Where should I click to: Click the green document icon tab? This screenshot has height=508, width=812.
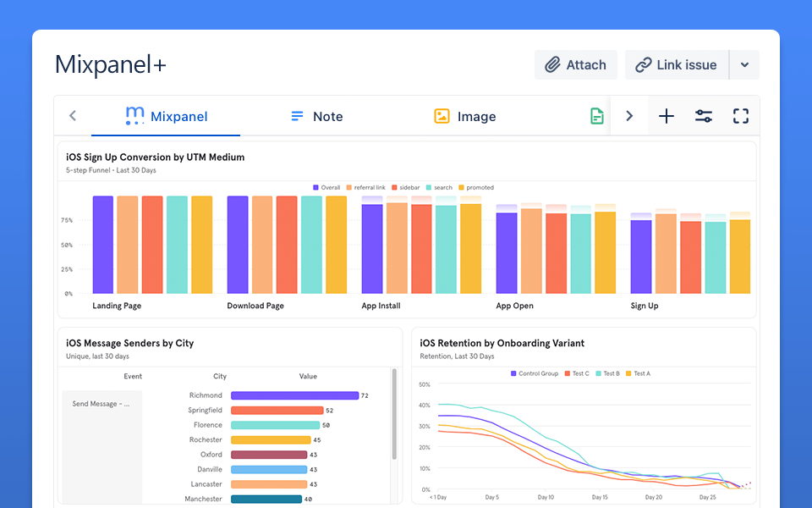597,117
